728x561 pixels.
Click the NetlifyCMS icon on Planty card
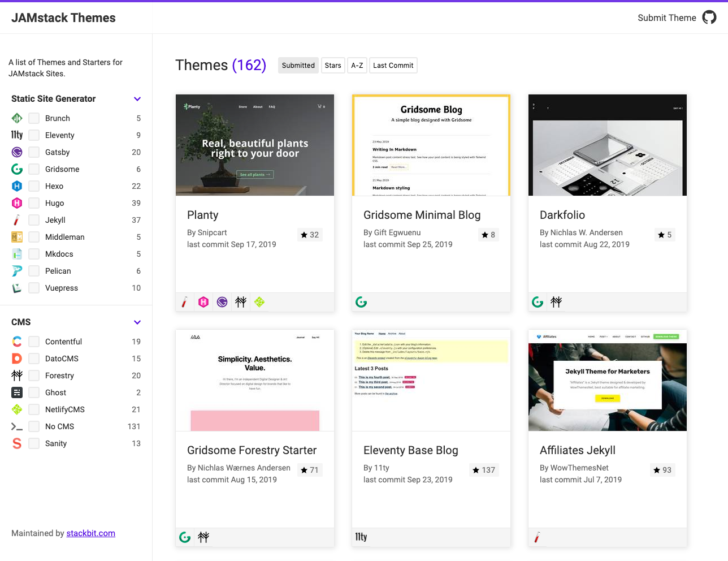coord(259,302)
